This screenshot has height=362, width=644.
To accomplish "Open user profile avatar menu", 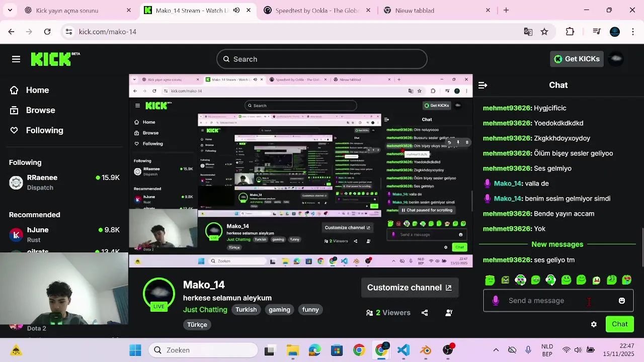I will click(616, 59).
